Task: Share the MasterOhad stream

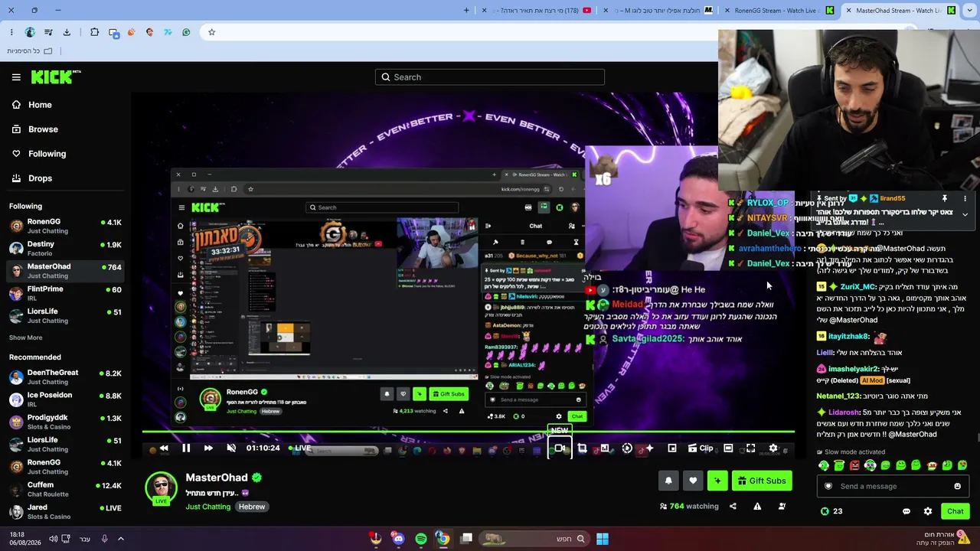Action: tap(733, 507)
